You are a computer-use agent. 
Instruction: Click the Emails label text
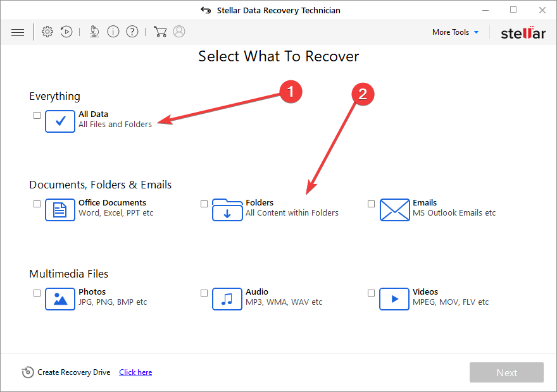pos(425,202)
